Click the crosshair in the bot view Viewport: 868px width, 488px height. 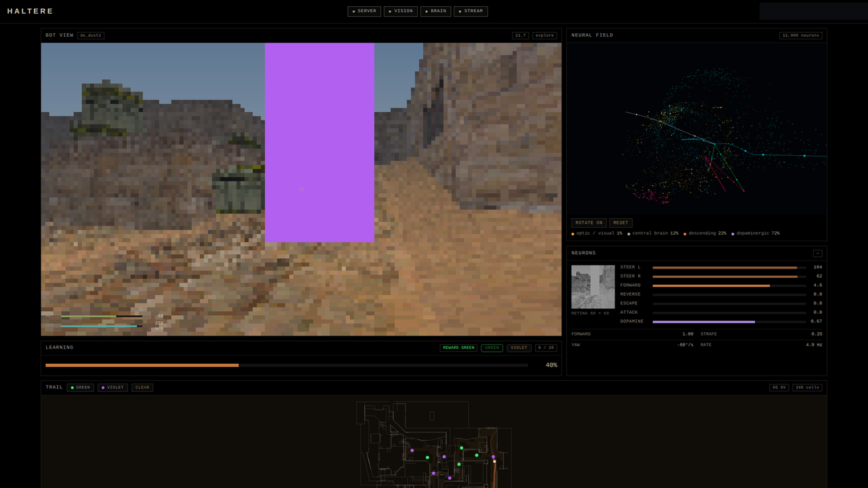click(301, 189)
